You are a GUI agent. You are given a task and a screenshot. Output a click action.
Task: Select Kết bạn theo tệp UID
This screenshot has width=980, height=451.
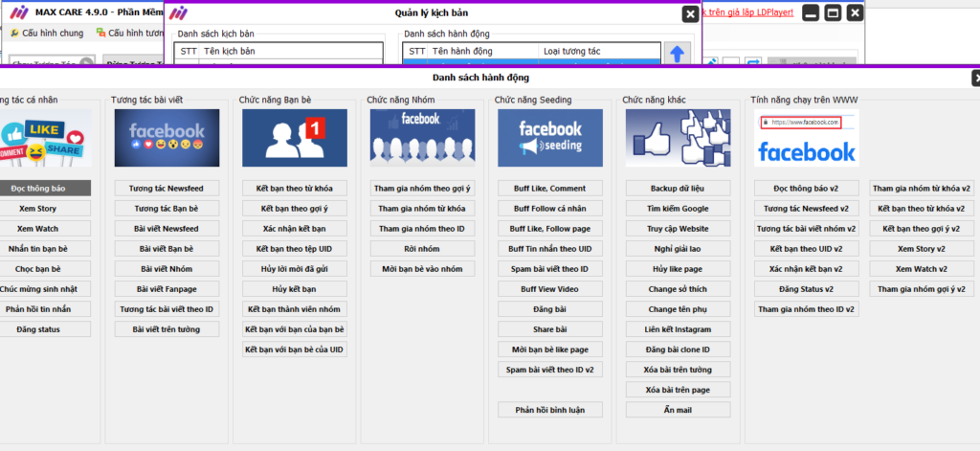[295, 248]
